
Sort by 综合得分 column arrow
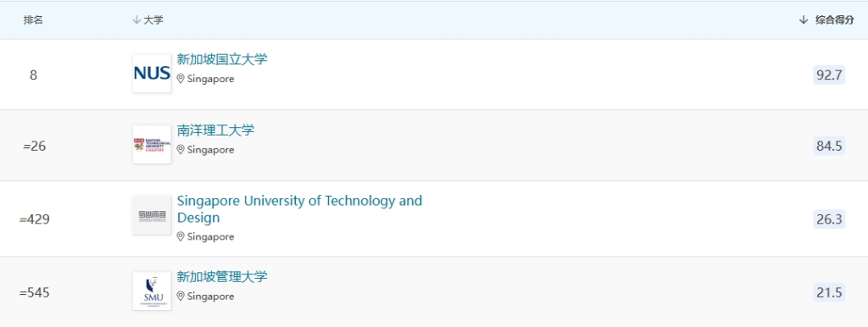coord(804,20)
